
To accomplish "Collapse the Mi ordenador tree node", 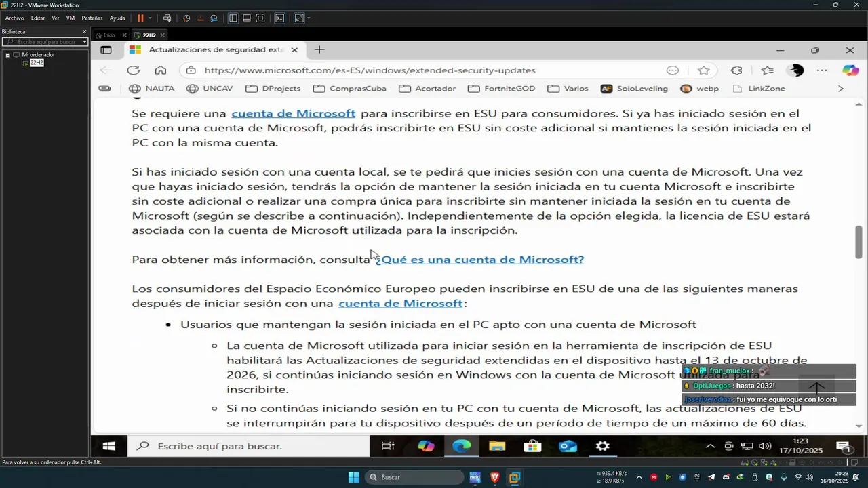I will (7, 55).
